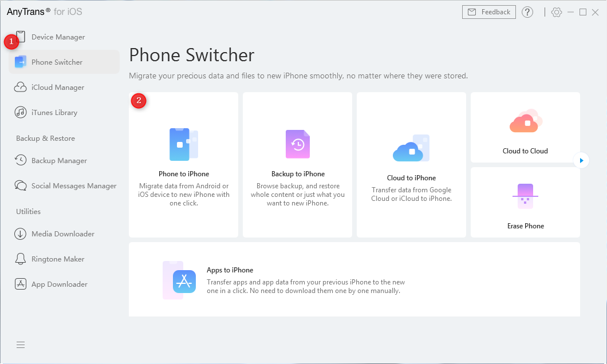Open the Cloud to Cloud feature
The image size is (607, 364).
point(525,127)
